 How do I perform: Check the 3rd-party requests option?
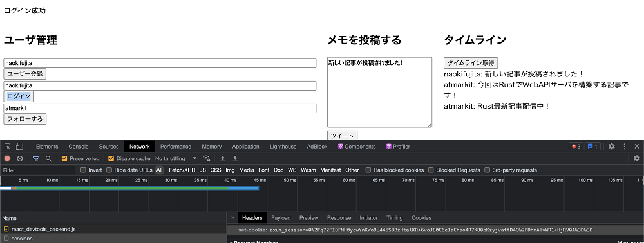pyautogui.click(x=488, y=170)
